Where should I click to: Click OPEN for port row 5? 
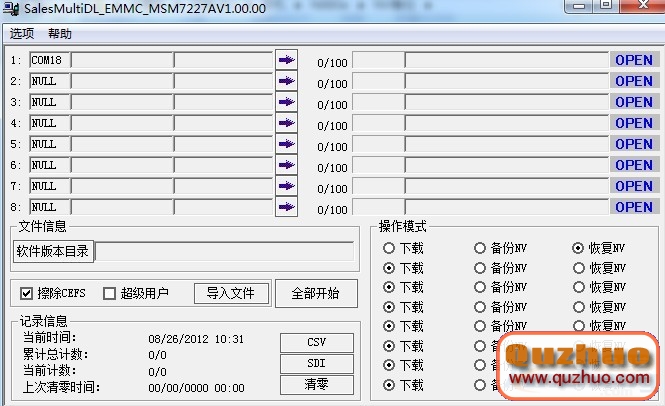634,144
